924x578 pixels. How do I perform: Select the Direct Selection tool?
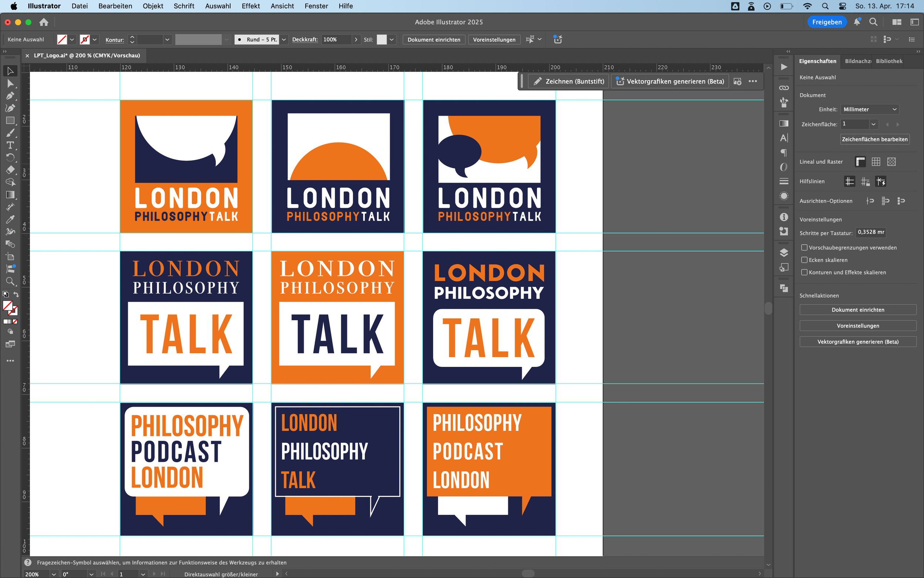tap(10, 83)
